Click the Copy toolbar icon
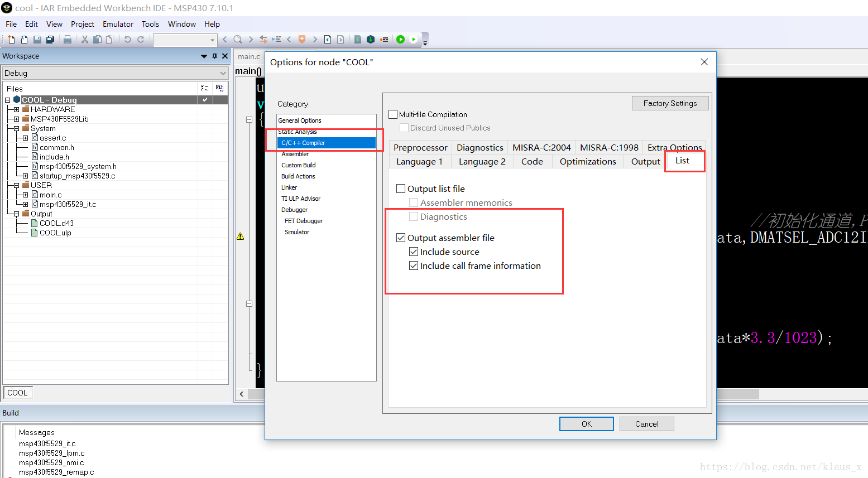This screenshot has width=868, height=478. click(97, 40)
